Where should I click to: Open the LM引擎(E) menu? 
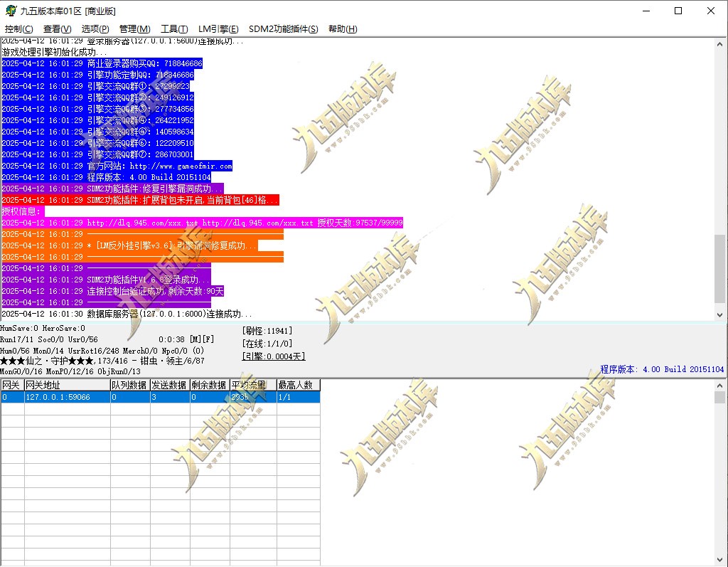[218, 29]
